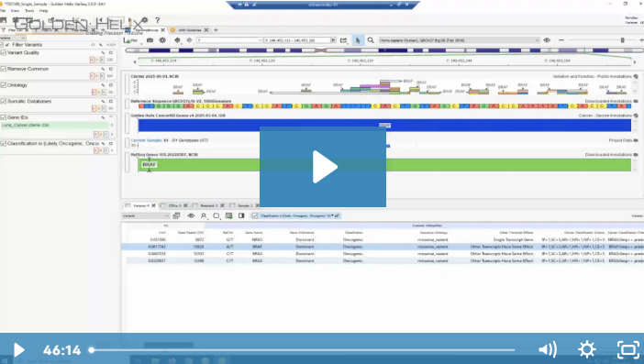Switch to the Breakends 1 table tab

(x=209, y=205)
